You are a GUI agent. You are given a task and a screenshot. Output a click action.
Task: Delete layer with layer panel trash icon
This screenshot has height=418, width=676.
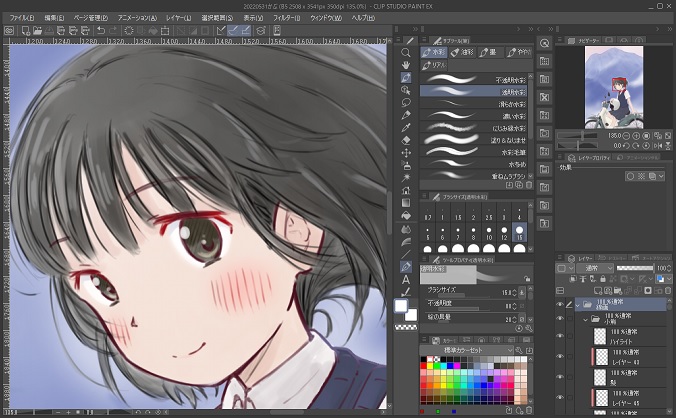pyautogui.click(x=667, y=291)
